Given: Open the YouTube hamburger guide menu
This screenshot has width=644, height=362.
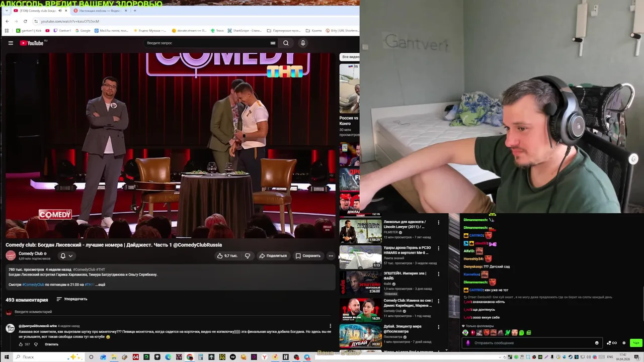Looking at the screenshot, I should click(x=10, y=43).
